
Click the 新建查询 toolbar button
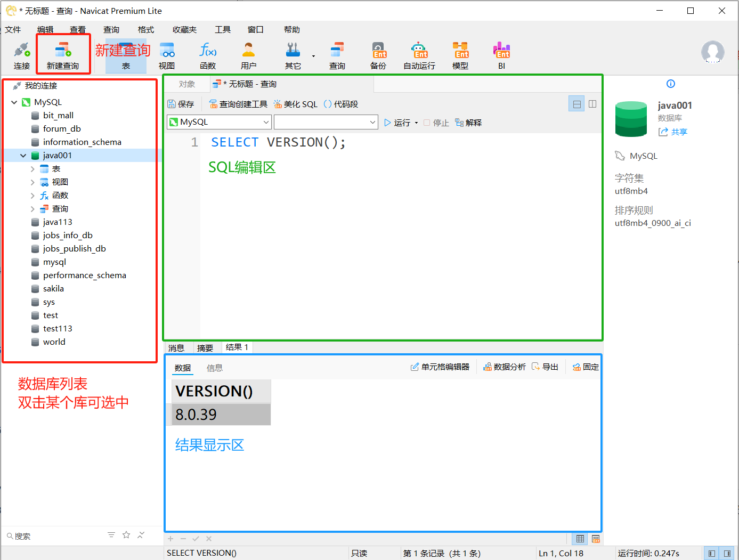63,56
